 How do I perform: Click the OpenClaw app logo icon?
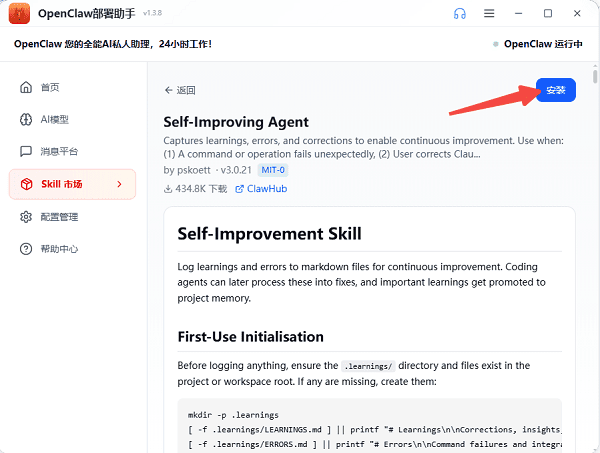[x=19, y=13]
